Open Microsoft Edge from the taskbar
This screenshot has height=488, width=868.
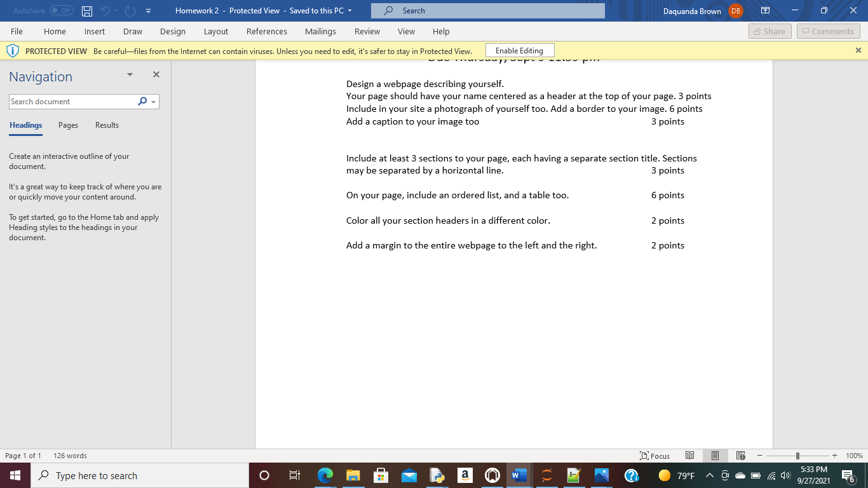click(x=325, y=475)
